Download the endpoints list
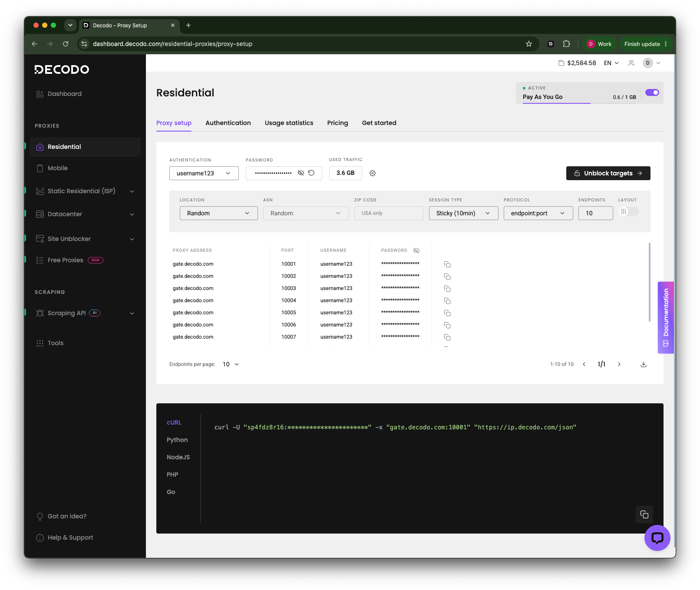 [644, 364]
